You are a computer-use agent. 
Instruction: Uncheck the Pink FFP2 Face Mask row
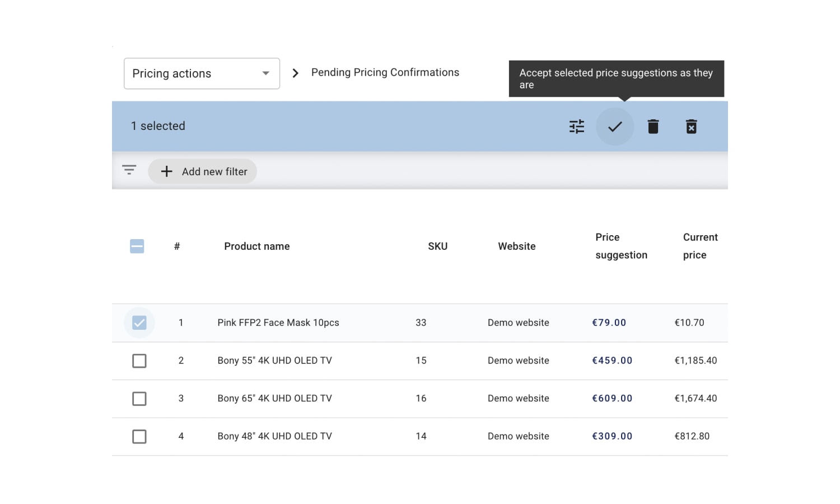tap(139, 323)
